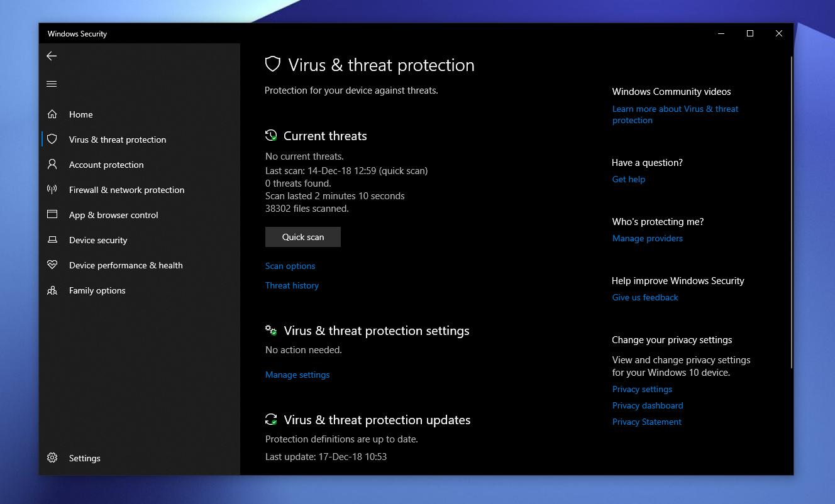Click the App & browser window icon

(52, 215)
